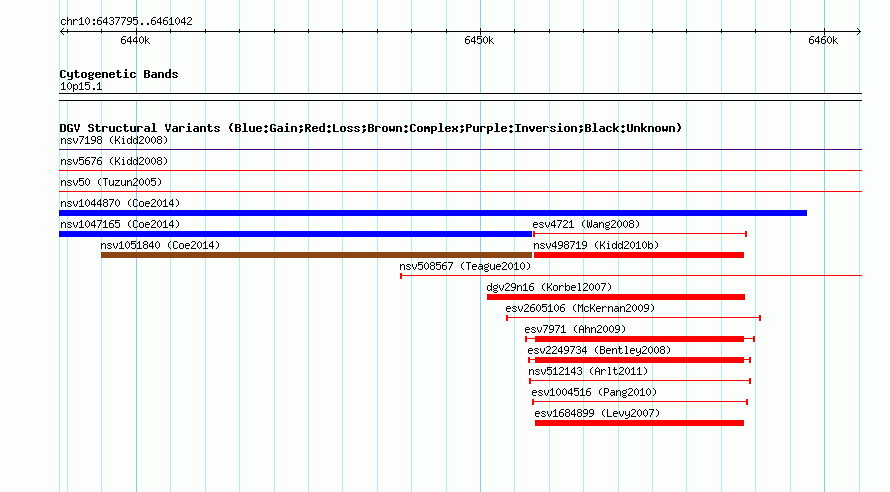Image resolution: width=890 pixels, height=492 pixels.
Task: Open the esv1004516 (Pang2010) label
Action: [x=594, y=392]
